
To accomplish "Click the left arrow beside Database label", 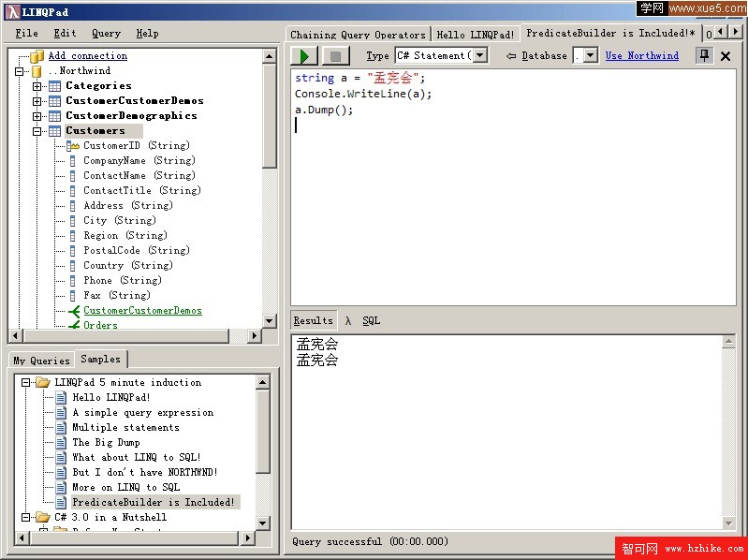I will pos(511,56).
